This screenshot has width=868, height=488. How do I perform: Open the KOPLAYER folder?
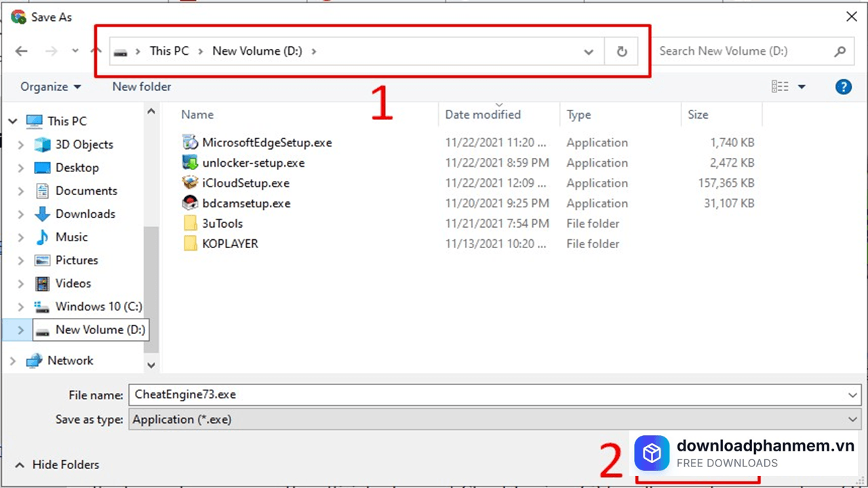(230, 244)
